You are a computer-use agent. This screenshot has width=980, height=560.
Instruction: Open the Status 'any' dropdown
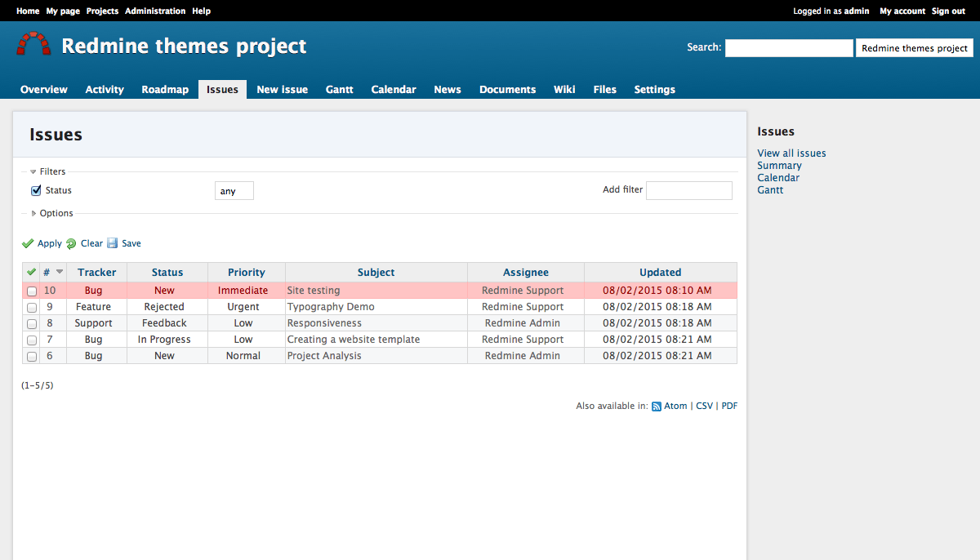(234, 190)
